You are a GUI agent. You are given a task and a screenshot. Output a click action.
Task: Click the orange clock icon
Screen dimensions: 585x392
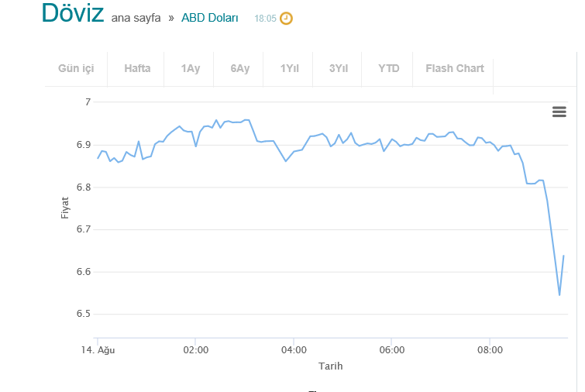286,18
